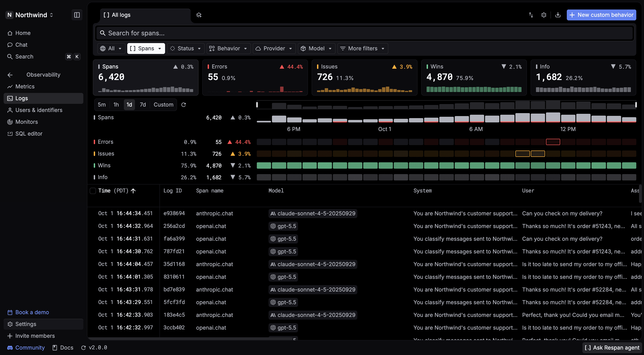Open the Spans view dropdown
The width and height of the screenshot is (644, 355).
[146, 49]
